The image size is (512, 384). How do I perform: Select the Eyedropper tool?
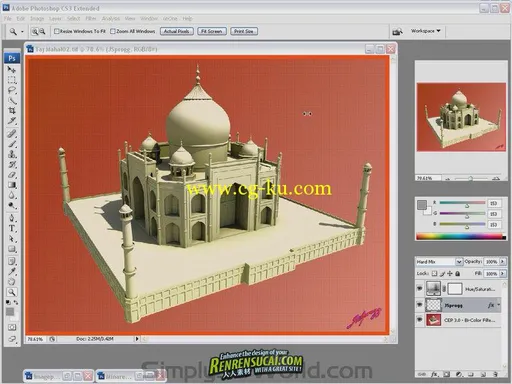[12, 271]
